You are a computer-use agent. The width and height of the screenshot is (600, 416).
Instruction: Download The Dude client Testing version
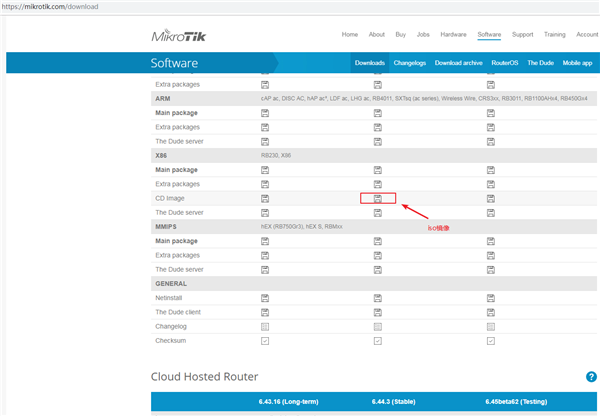(x=491, y=312)
